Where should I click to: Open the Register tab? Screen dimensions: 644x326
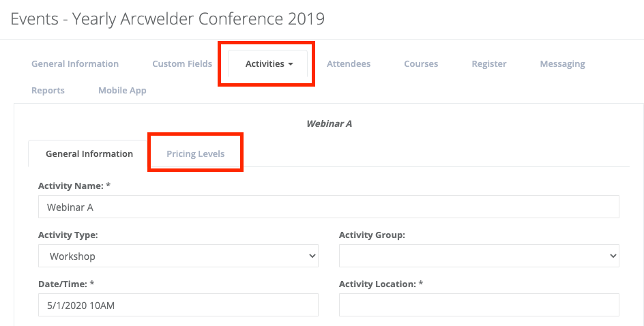point(489,64)
